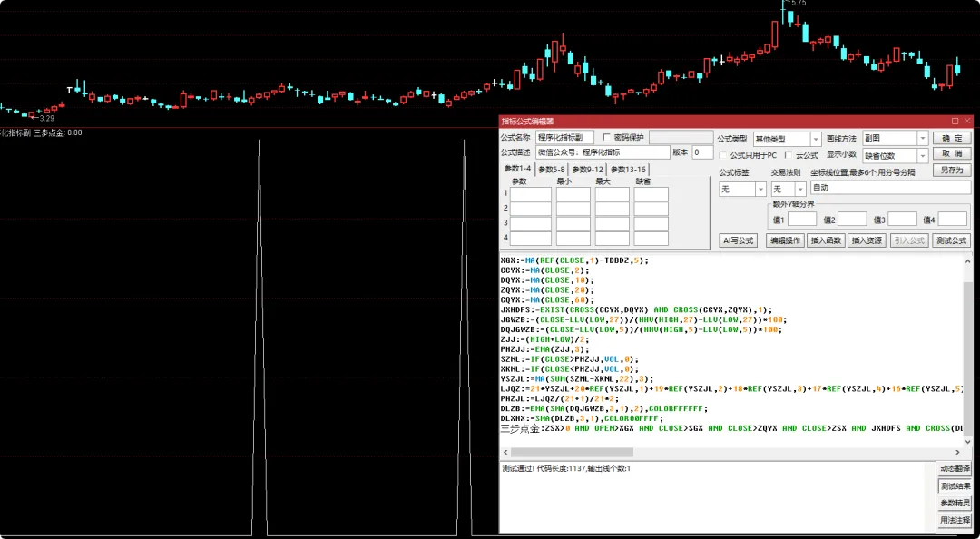Click the horizontal scrollbar right arrow
Screen dimensions: 980x539
tap(957, 452)
